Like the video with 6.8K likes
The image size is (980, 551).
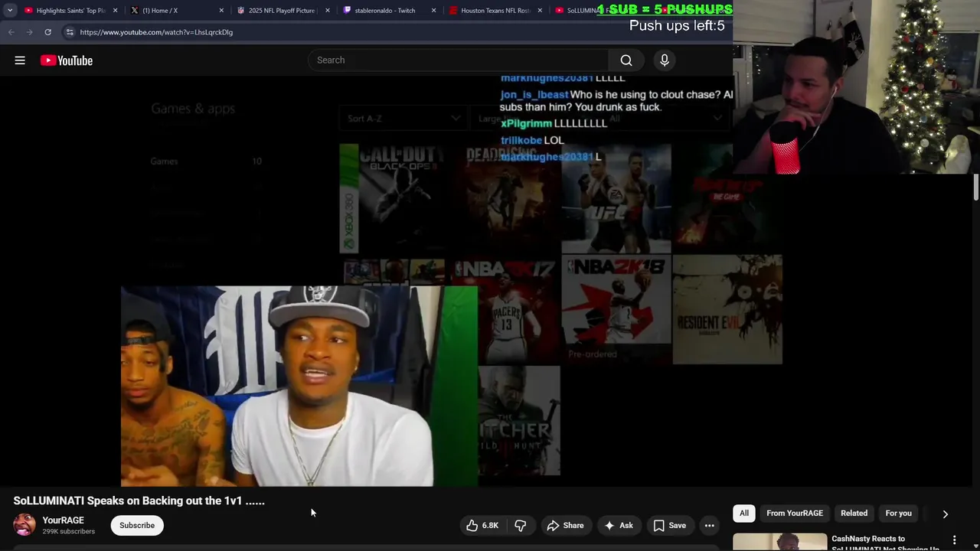pyautogui.click(x=482, y=526)
